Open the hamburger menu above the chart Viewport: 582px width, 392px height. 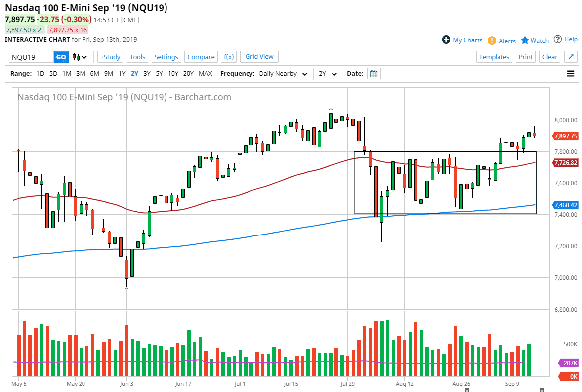[571, 73]
